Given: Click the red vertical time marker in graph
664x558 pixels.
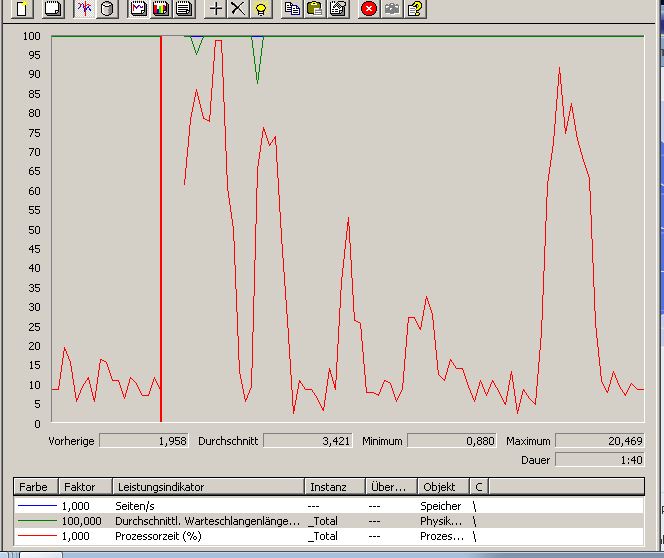Looking at the screenshot, I should pos(161,229).
